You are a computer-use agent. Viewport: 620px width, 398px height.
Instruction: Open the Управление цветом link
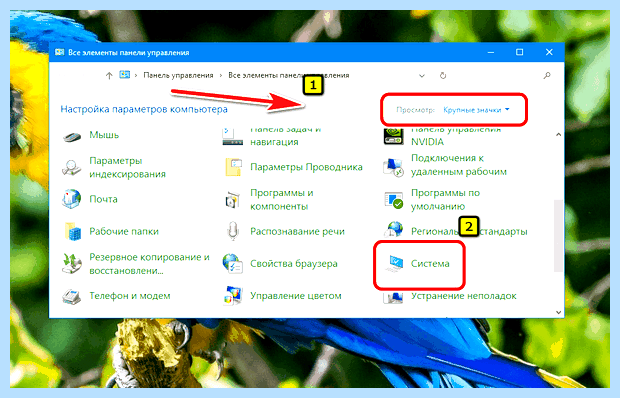click(296, 296)
